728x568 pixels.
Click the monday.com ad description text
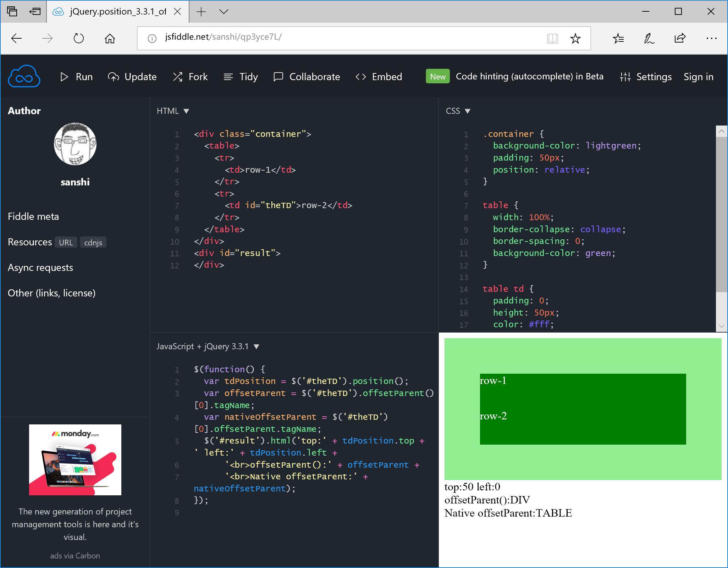(x=75, y=524)
